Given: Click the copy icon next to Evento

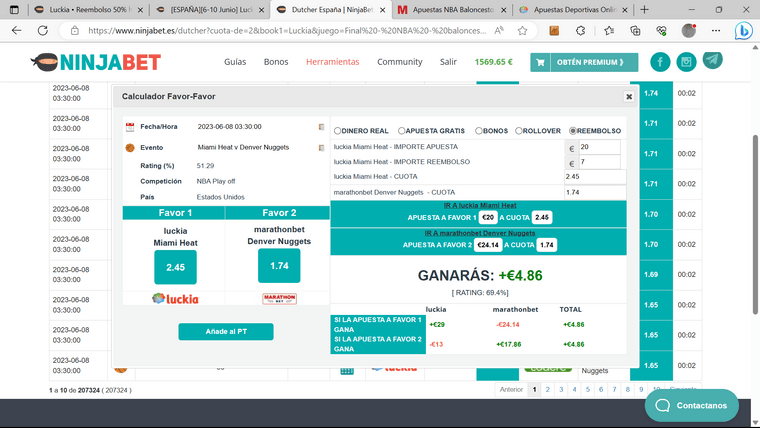Looking at the screenshot, I should pyautogui.click(x=321, y=148).
